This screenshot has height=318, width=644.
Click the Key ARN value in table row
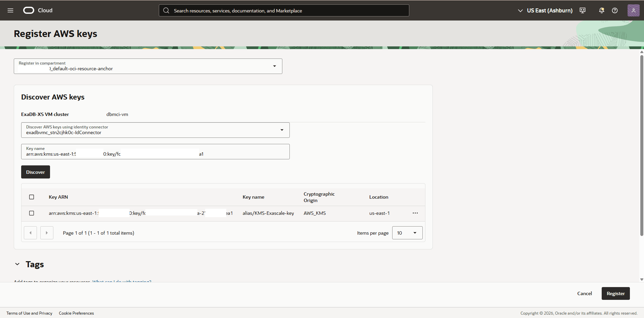click(x=141, y=213)
